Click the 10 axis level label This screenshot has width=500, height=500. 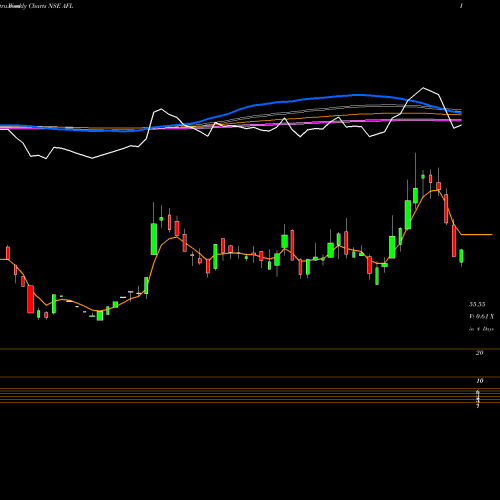click(x=480, y=381)
